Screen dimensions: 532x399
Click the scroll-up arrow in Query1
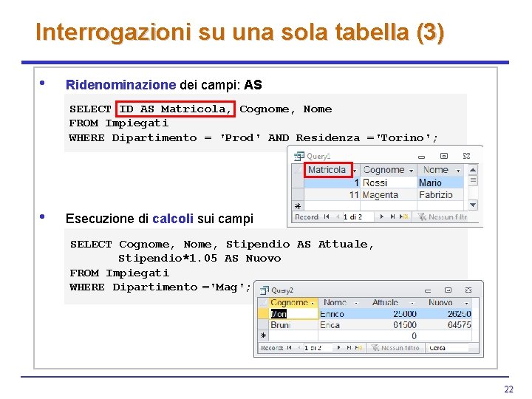coord(473,169)
